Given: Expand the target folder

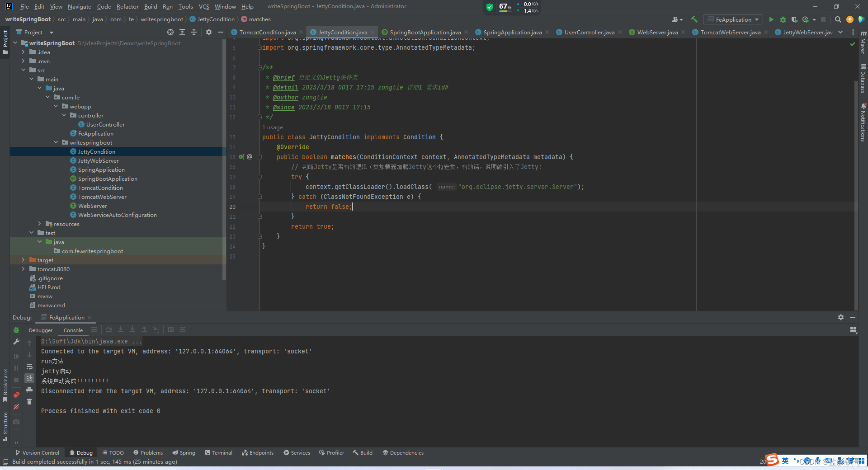Looking at the screenshot, I should click(23, 260).
